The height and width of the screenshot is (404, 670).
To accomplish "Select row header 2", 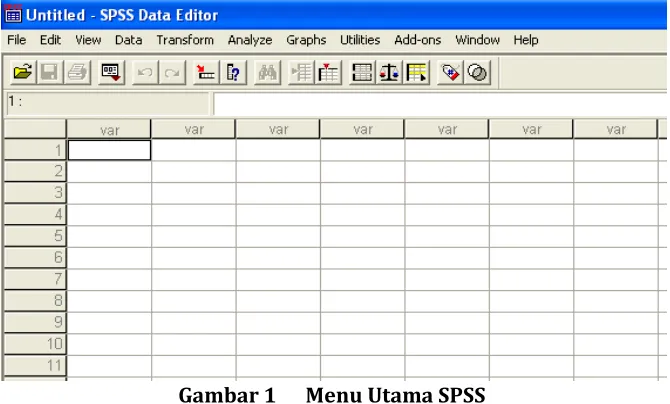I will [x=35, y=171].
